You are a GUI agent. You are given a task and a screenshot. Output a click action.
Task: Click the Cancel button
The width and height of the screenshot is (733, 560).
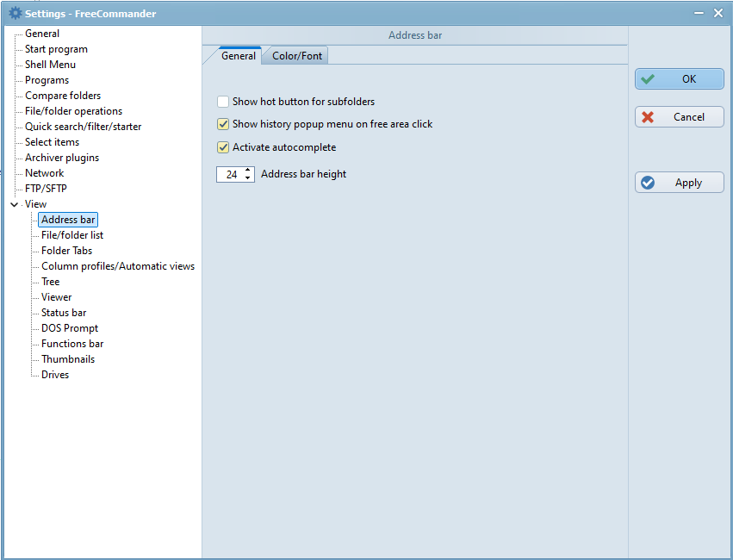coord(680,117)
